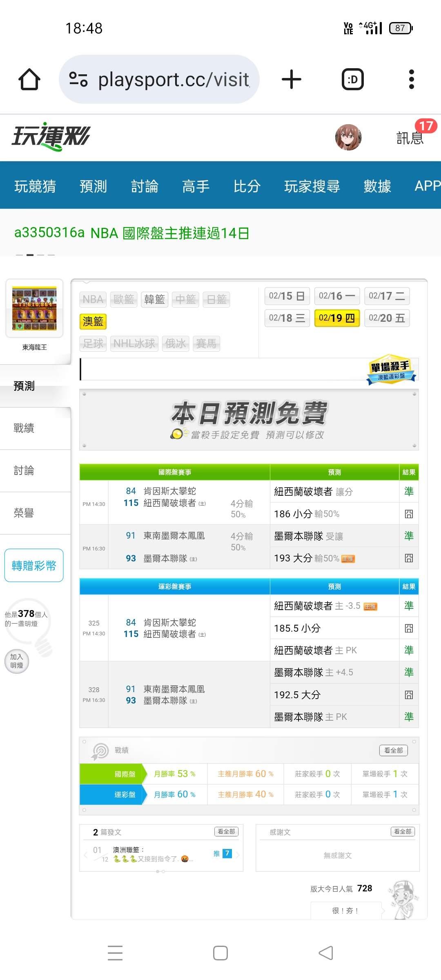The height and width of the screenshot is (980, 441).
Task: Click 看全部 in 戰績 section
Action: (x=393, y=750)
